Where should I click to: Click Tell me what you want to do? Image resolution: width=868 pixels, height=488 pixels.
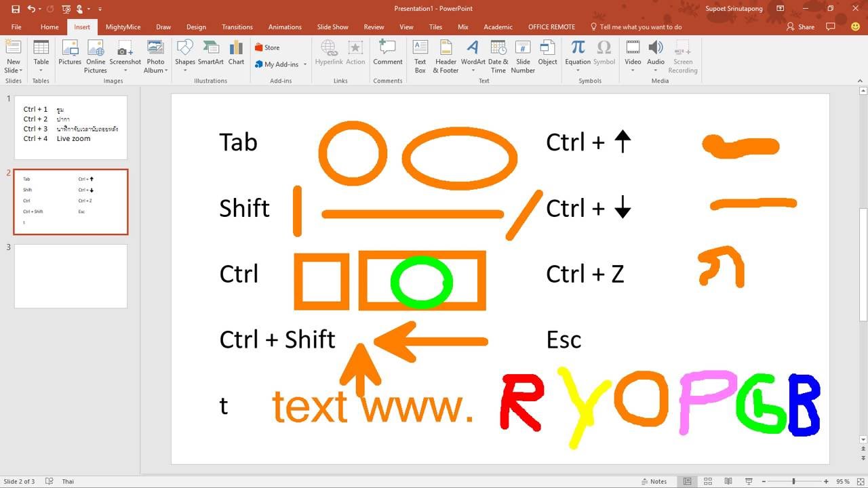coord(636,27)
